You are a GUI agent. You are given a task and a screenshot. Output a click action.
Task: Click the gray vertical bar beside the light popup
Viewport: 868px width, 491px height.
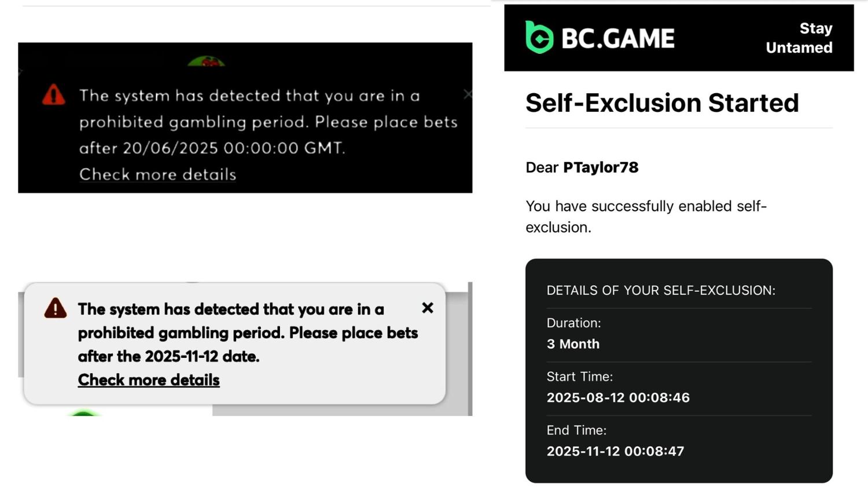(470, 349)
